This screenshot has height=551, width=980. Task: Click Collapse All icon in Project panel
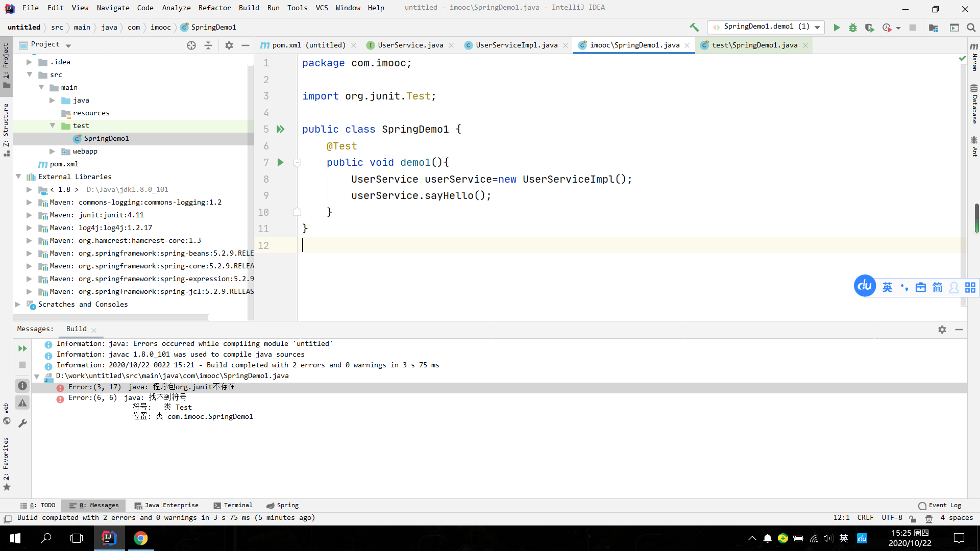[208, 45]
